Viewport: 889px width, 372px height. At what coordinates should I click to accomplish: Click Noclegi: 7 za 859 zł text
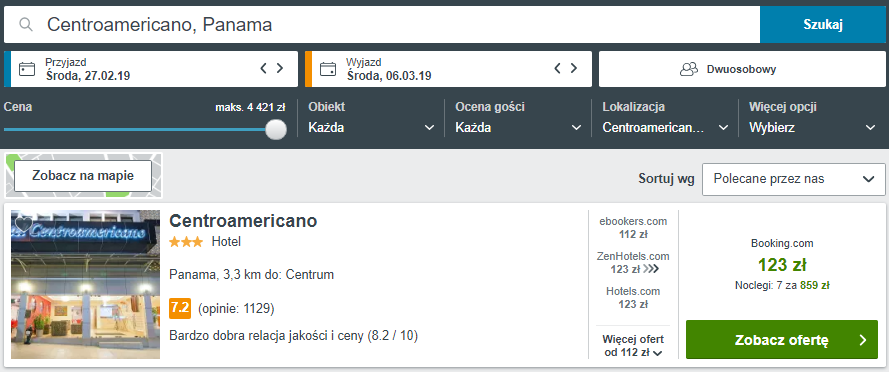(x=782, y=285)
